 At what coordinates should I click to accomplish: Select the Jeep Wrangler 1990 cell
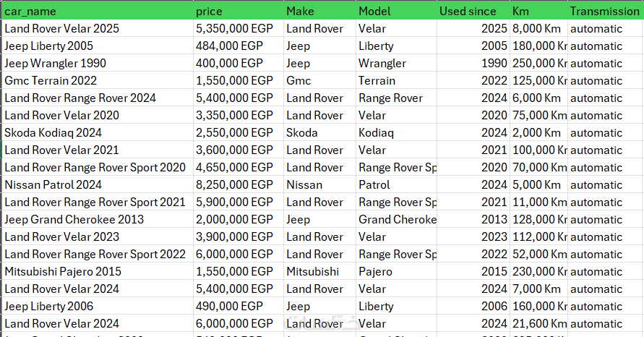[x=53, y=64]
